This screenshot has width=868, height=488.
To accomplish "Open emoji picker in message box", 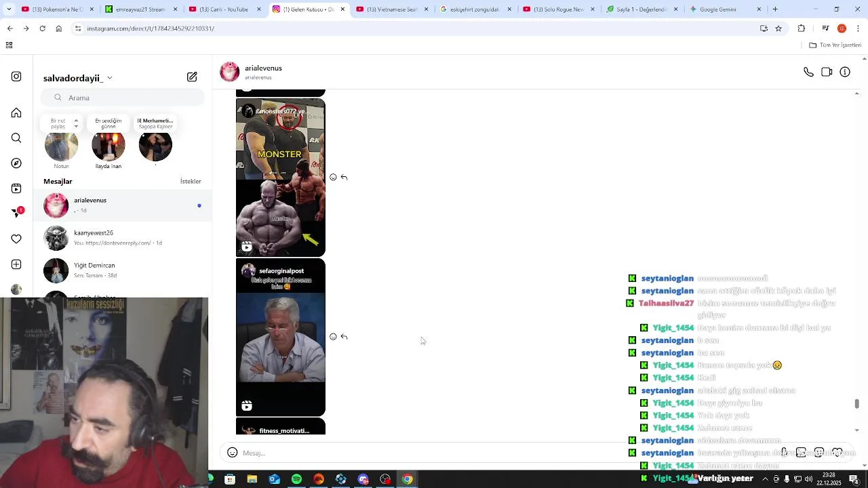I will click(x=232, y=453).
